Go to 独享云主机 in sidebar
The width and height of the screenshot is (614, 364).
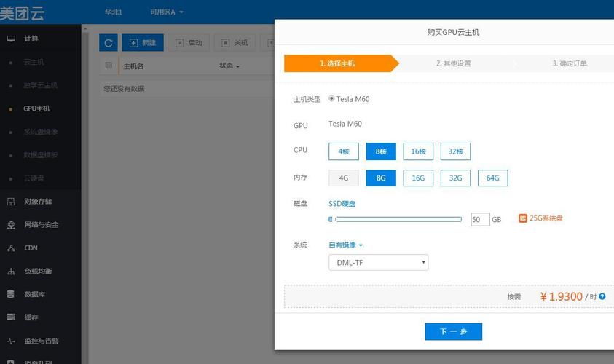tap(40, 85)
